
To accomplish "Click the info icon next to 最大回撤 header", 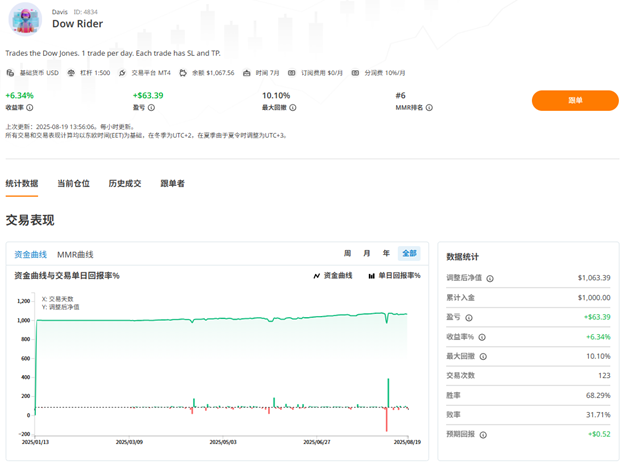I will (x=293, y=108).
